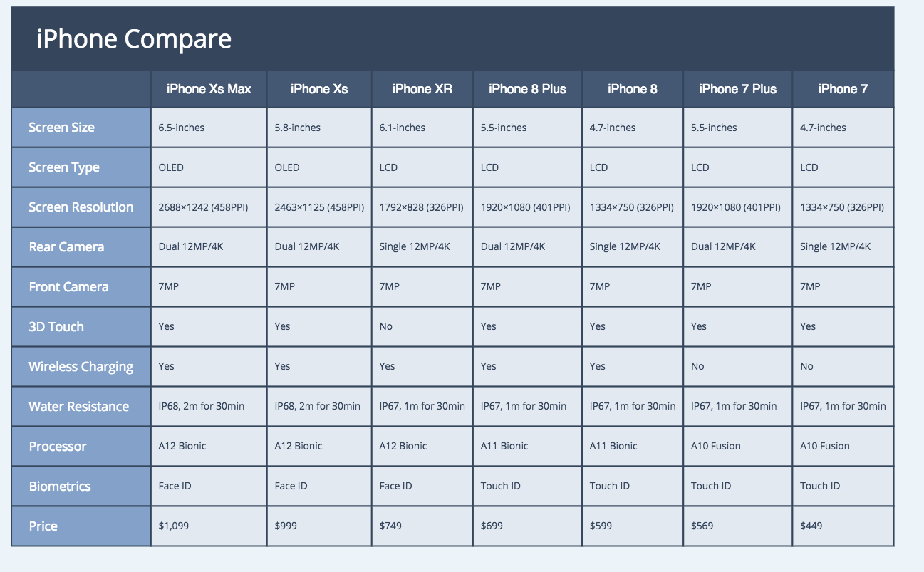Select the Biometrics row label
The height and width of the screenshot is (572, 924).
point(60,487)
